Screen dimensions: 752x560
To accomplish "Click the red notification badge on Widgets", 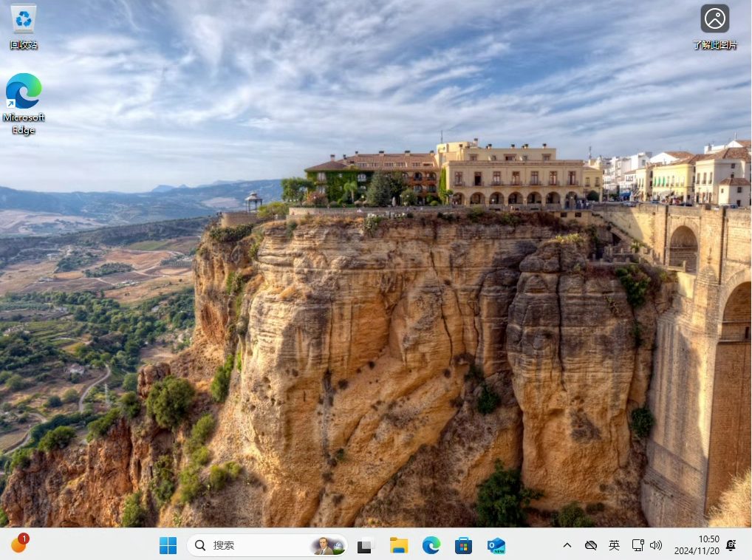I will (x=24, y=539).
